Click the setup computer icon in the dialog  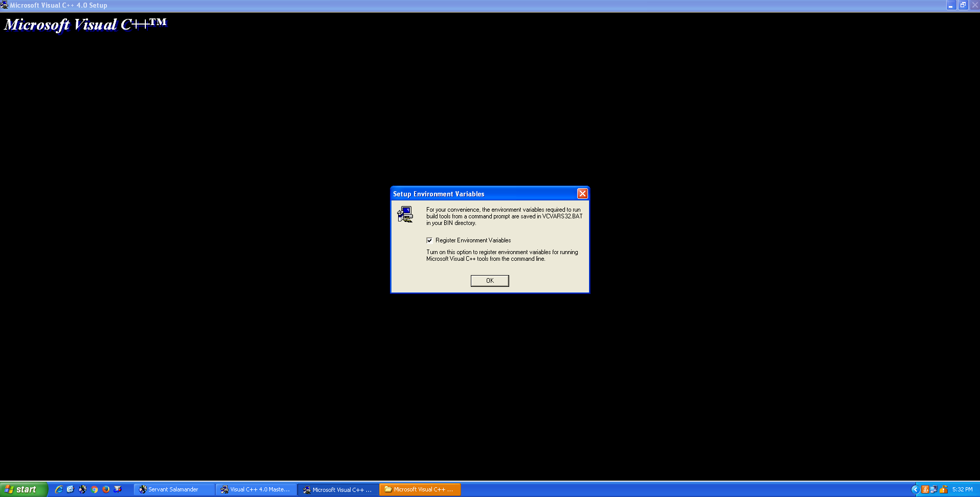405,214
